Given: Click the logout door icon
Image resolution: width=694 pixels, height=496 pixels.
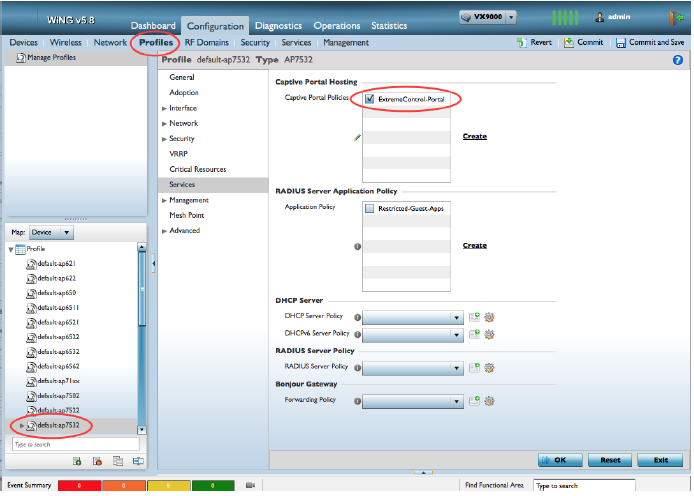Looking at the screenshot, I should click(676, 17).
